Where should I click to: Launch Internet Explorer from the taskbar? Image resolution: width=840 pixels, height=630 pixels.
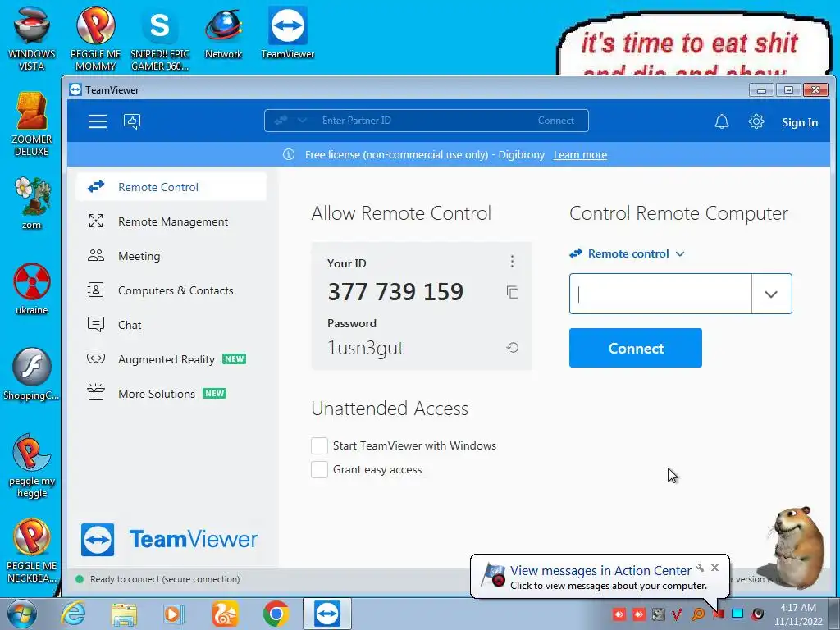coord(73,614)
